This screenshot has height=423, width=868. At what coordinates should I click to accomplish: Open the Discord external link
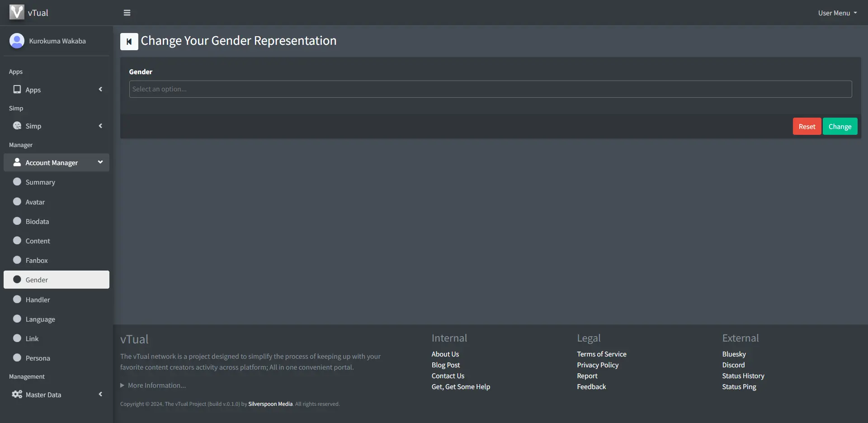(x=733, y=365)
